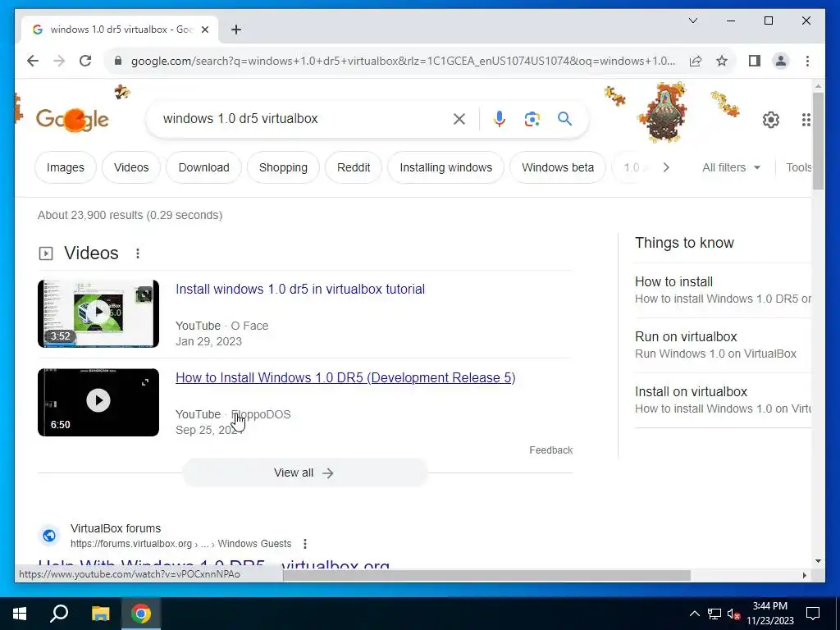Click the address bar URL
Image resolution: width=840 pixels, height=630 pixels.
403,61
